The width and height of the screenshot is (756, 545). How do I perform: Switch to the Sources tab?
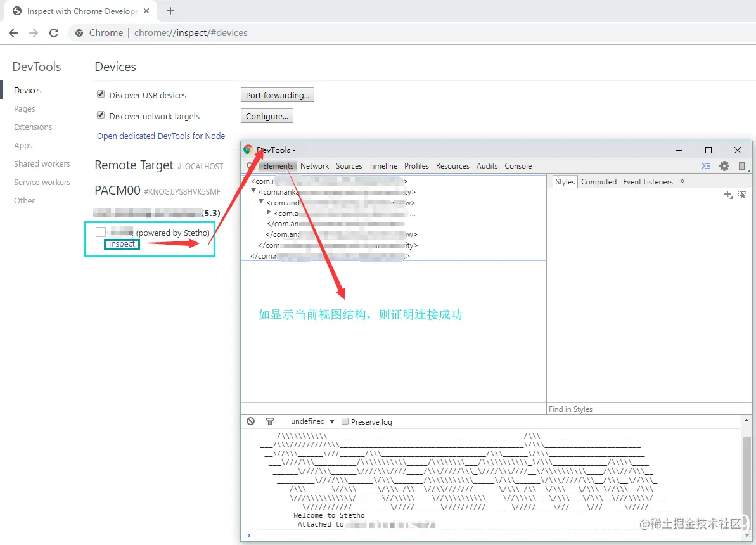tap(349, 166)
